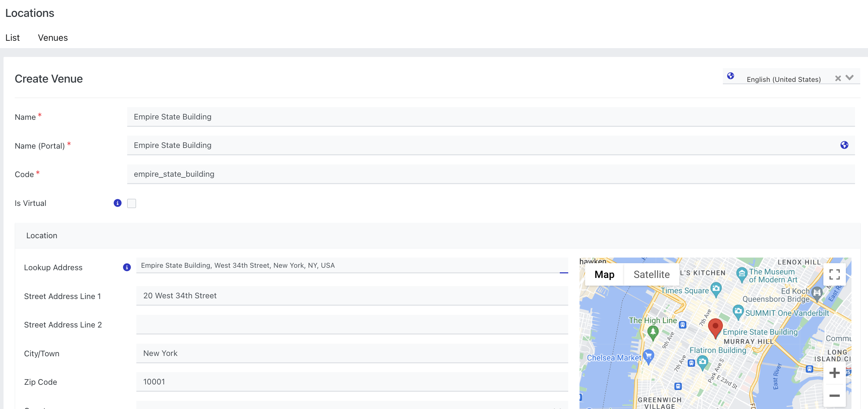
Task: Zoom in on the map
Action: 835,373
